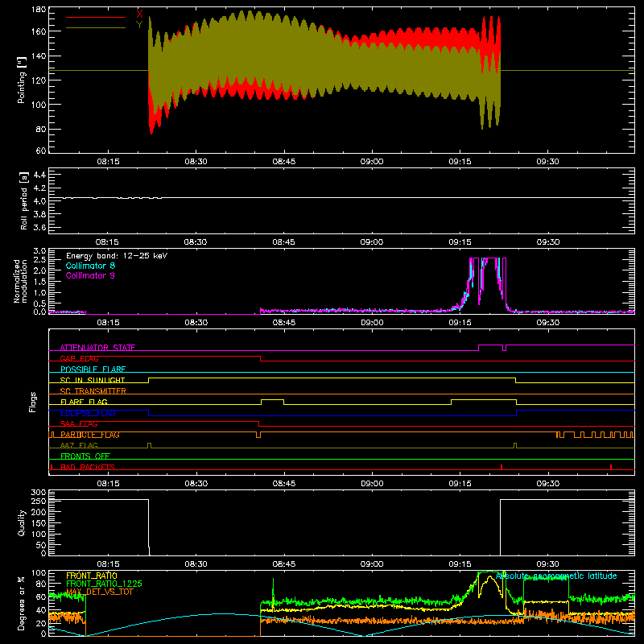
Task: Click the modulation peak near 09:20
Action: tap(489, 258)
